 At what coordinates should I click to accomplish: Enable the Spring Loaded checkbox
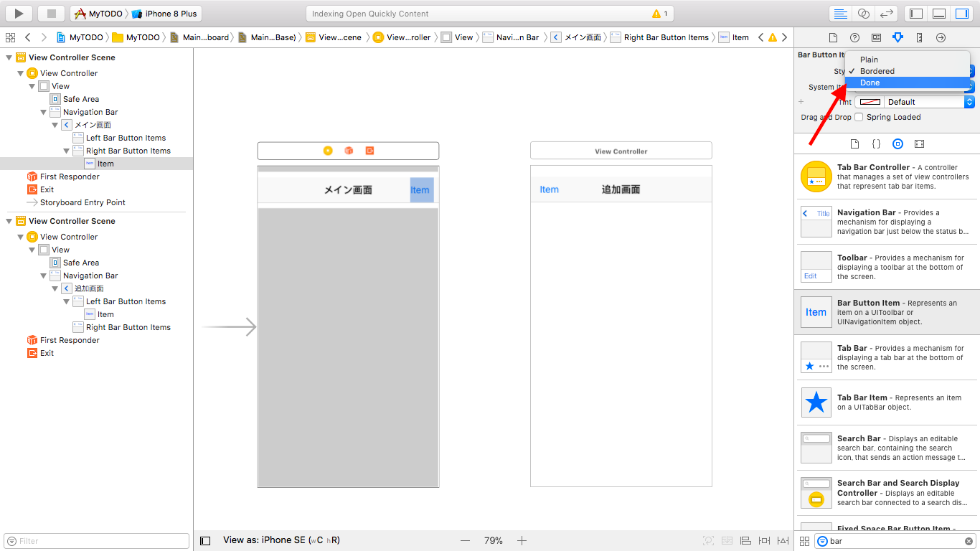(858, 116)
